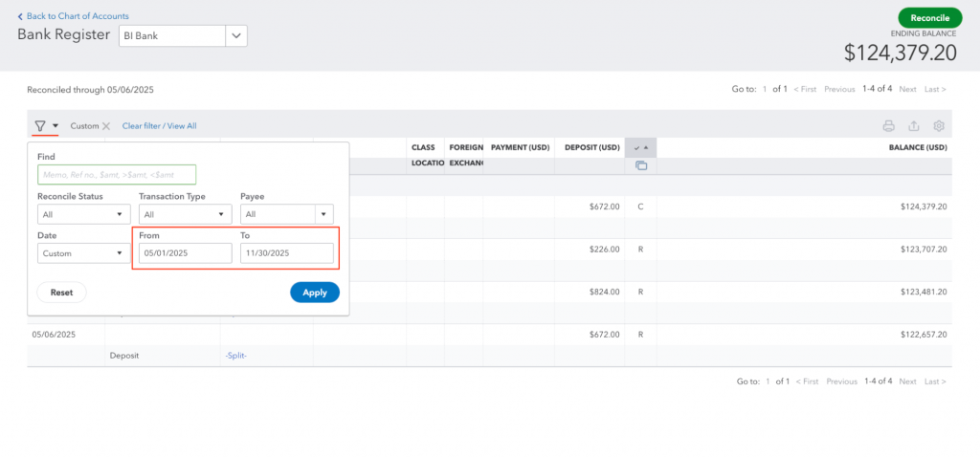
Task: Open the Date range dropdown
Action: (x=83, y=253)
